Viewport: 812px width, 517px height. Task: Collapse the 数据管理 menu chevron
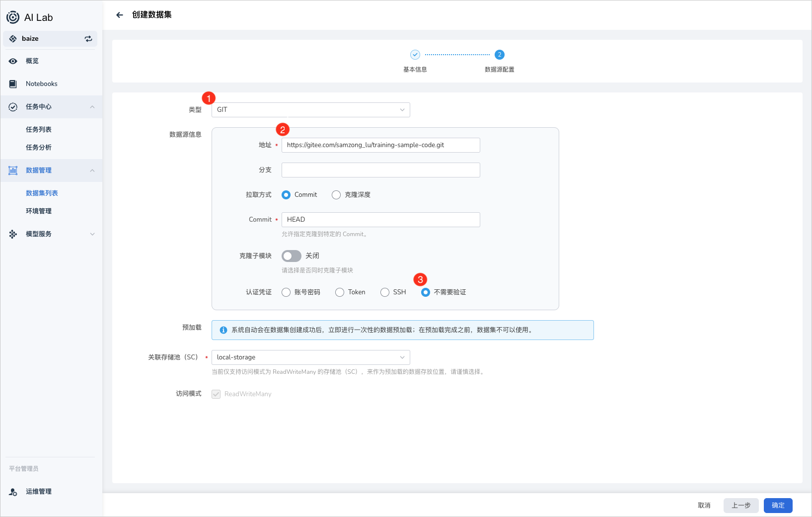click(x=92, y=171)
